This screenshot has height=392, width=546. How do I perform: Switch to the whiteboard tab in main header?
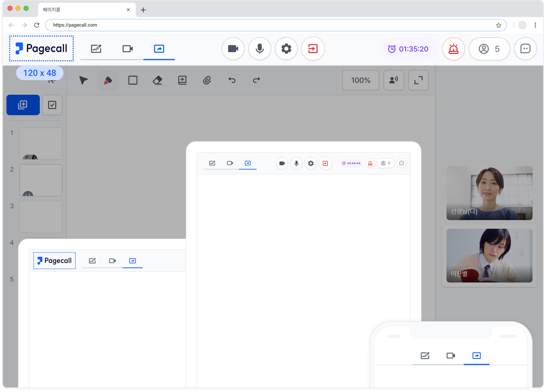[x=96, y=49]
